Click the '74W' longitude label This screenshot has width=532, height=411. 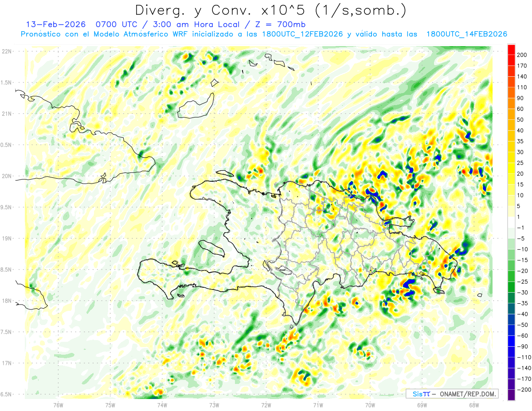tap(162, 405)
